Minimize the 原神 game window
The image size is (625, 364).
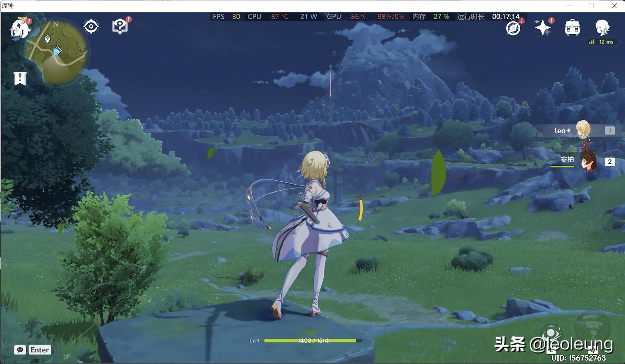click(569, 6)
